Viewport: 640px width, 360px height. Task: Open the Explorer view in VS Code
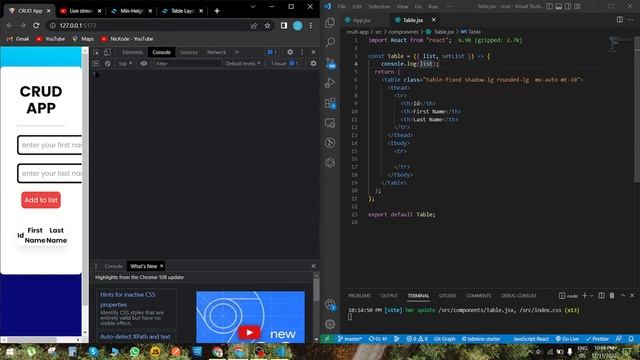click(x=330, y=22)
